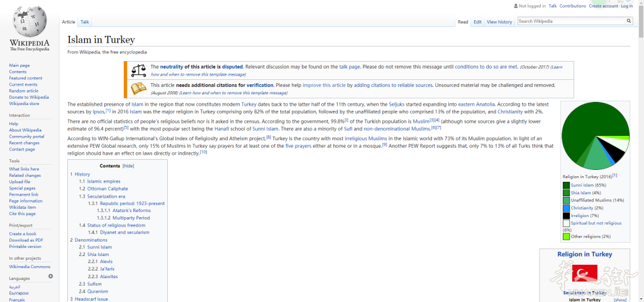The height and width of the screenshot is (302, 644).
Task: Open the Turkish flag image
Action: (x=584, y=274)
